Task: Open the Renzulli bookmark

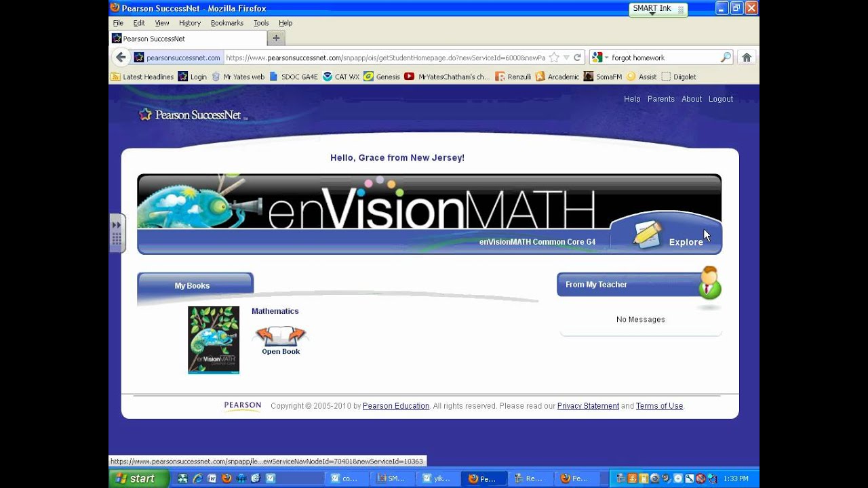Action: (513, 77)
